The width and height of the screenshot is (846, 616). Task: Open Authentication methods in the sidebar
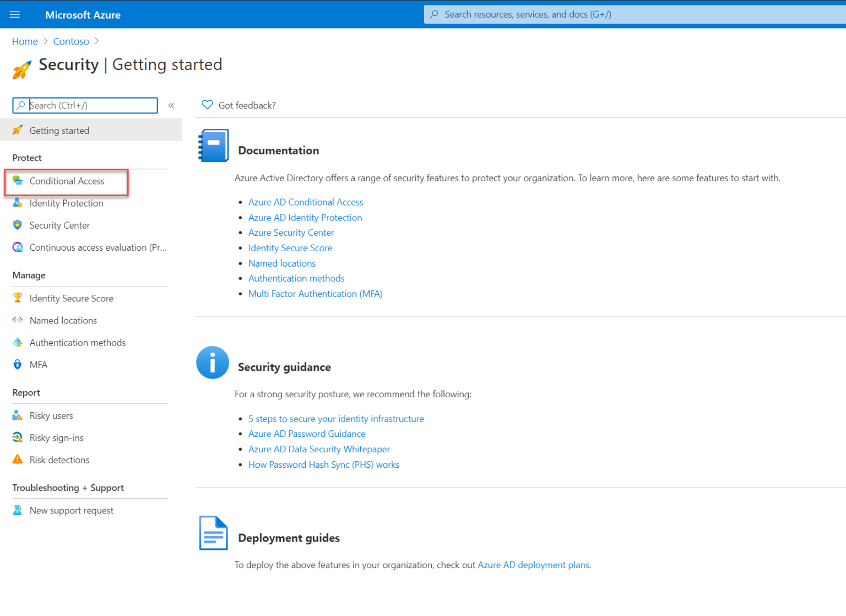(77, 342)
